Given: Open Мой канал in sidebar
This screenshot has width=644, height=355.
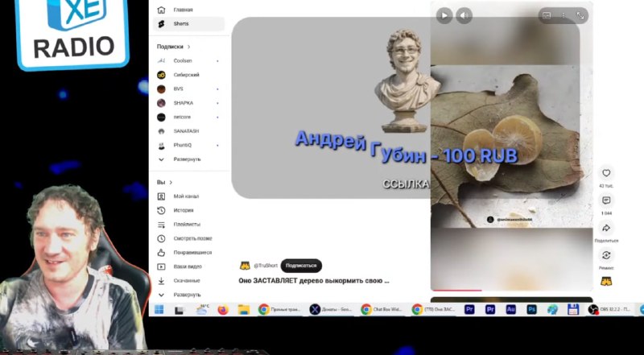Looking at the screenshot, I should pyautogui.click(x=189, y=196).
